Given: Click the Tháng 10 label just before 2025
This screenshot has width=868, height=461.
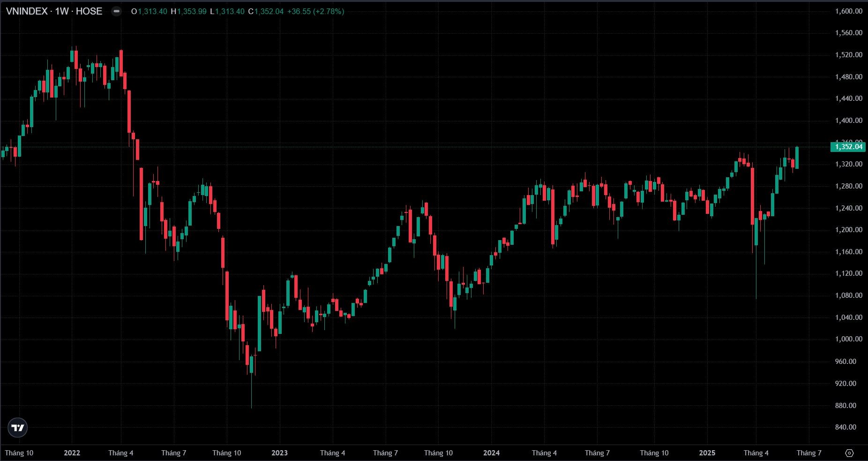Looking at the screenshot, I should 654,453.
